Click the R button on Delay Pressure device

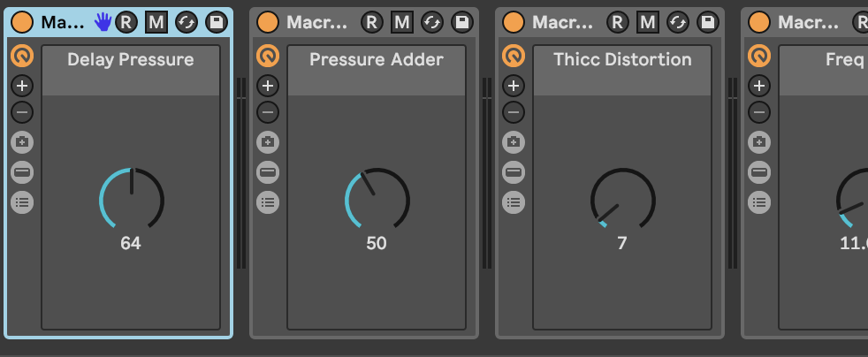[x=127, y=22]
